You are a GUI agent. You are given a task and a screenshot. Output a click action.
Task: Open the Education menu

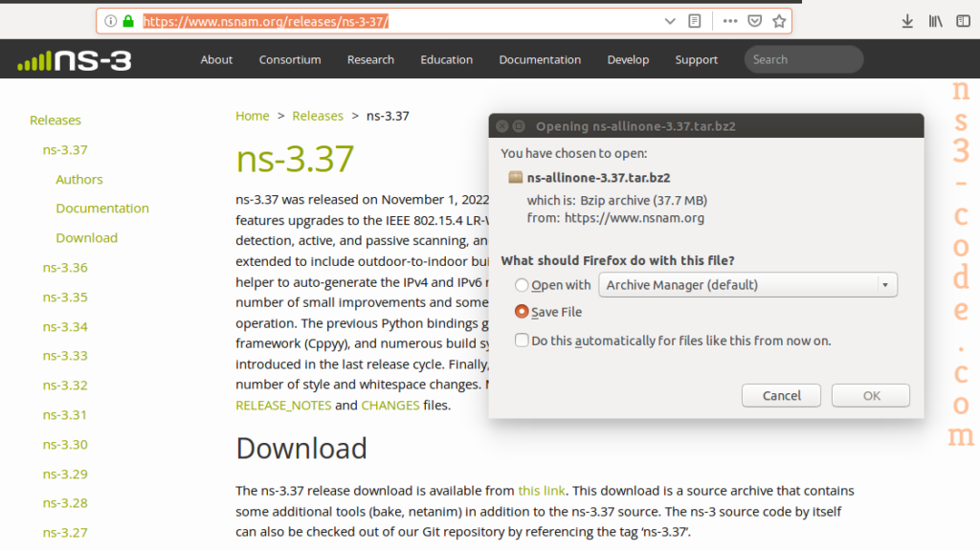point(446,59)
